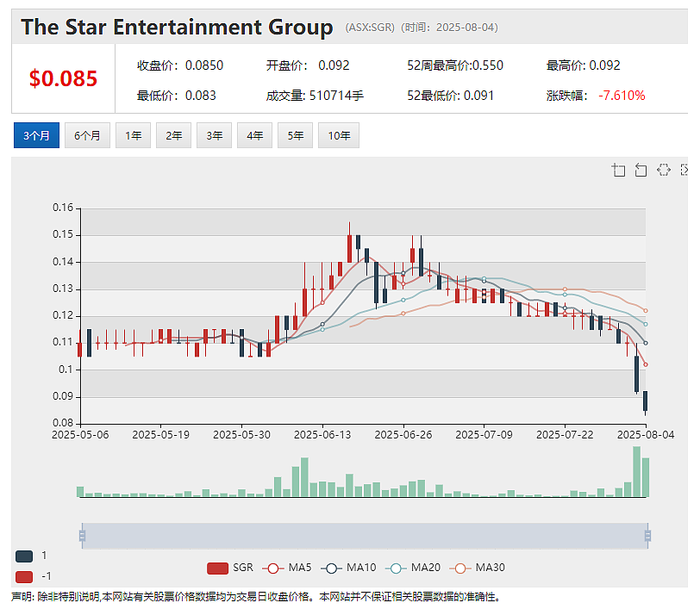This screenshot has height=609, width=700.
Task: Click the MA5 endpoint marker on the right
Action: (x=646, y=364)
